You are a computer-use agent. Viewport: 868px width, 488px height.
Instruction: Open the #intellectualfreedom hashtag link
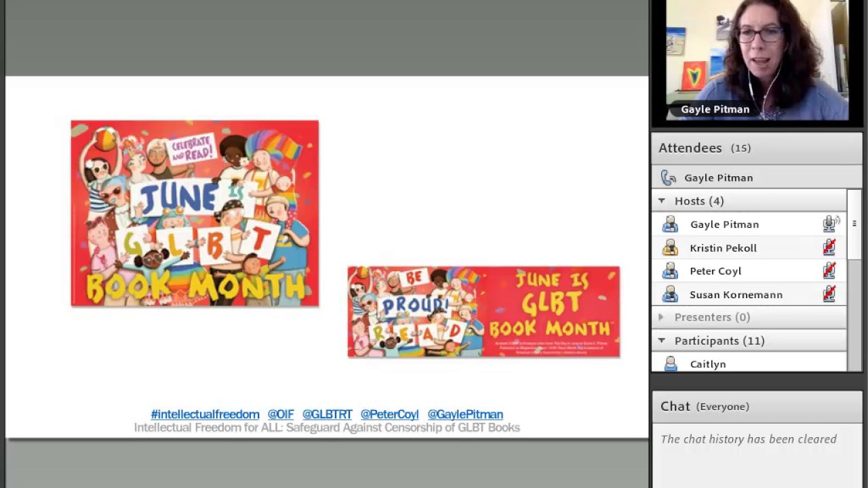coord(205,414)
